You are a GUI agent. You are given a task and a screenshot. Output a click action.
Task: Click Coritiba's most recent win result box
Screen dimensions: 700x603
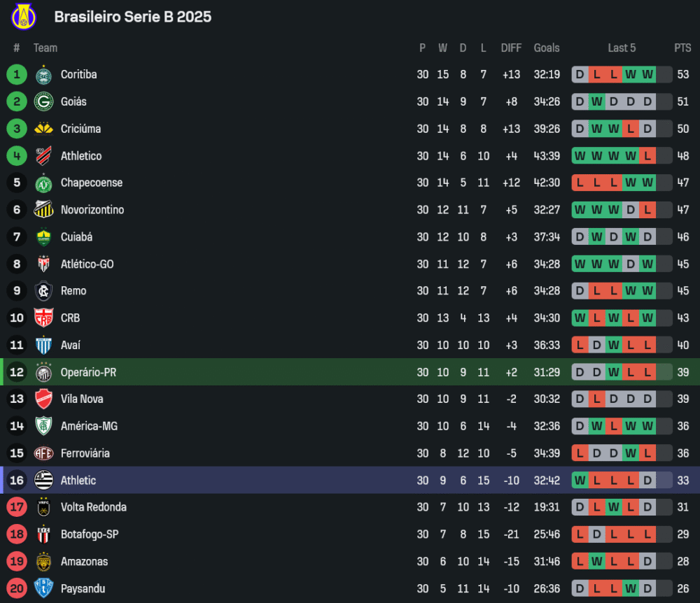coord(647,75)
